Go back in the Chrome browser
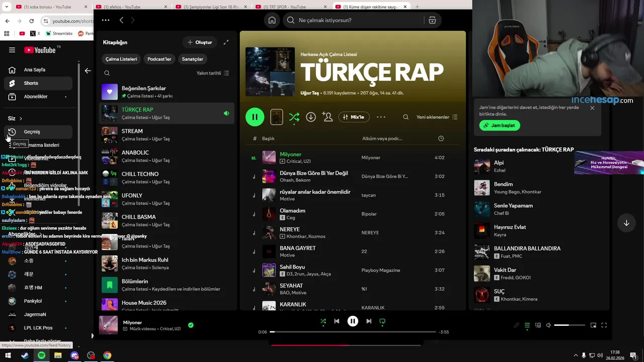 point(7,21)
